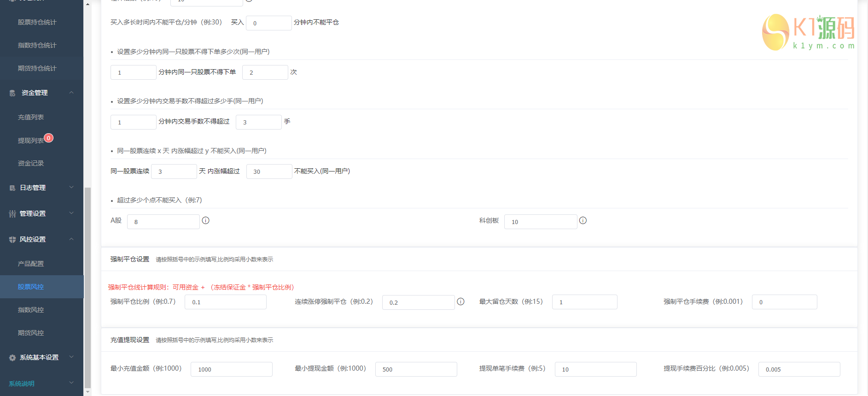Click the 提现手续费百分比 input field
The width and height of the screenshot is (868, 396).
tap(799, 369)
